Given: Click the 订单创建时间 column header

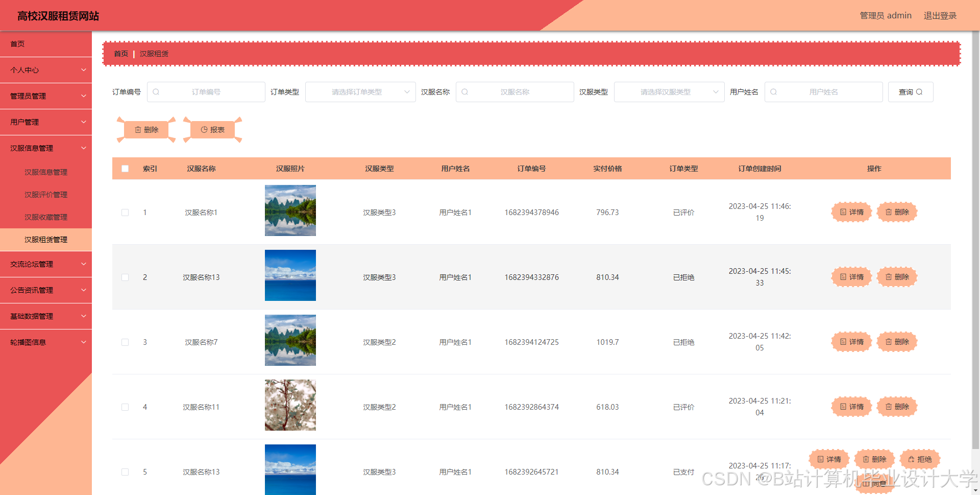Looking at the screenshot, I should 759,169.
